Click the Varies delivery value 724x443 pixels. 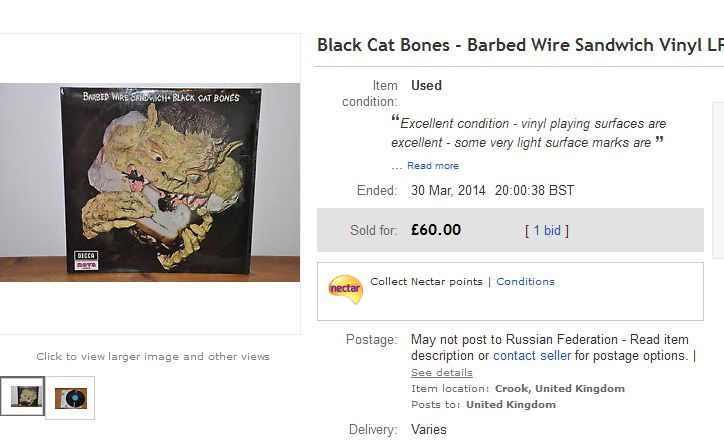(429, 430)
